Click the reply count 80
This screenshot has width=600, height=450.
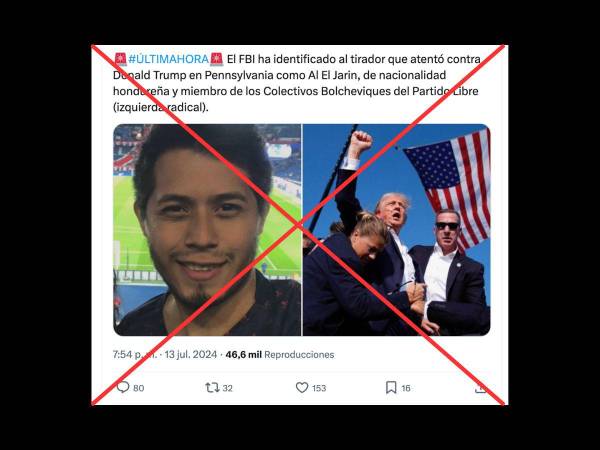(x=139, y=388)
